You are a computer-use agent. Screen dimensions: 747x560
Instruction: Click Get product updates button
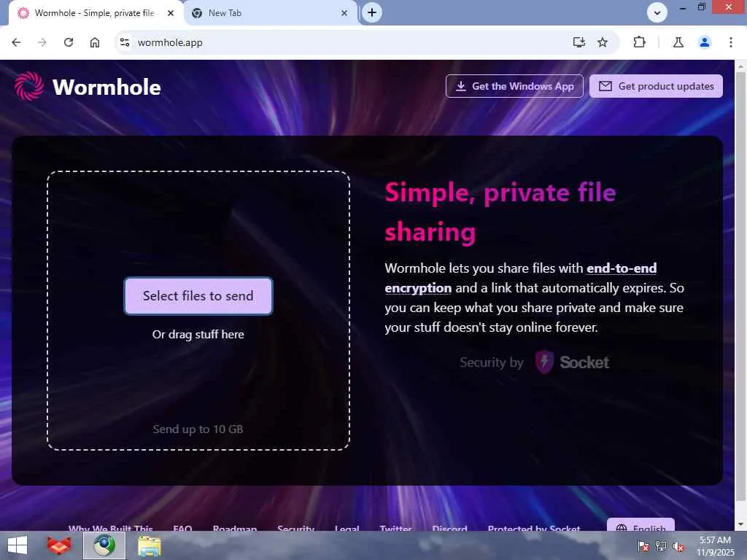point(656,86)
